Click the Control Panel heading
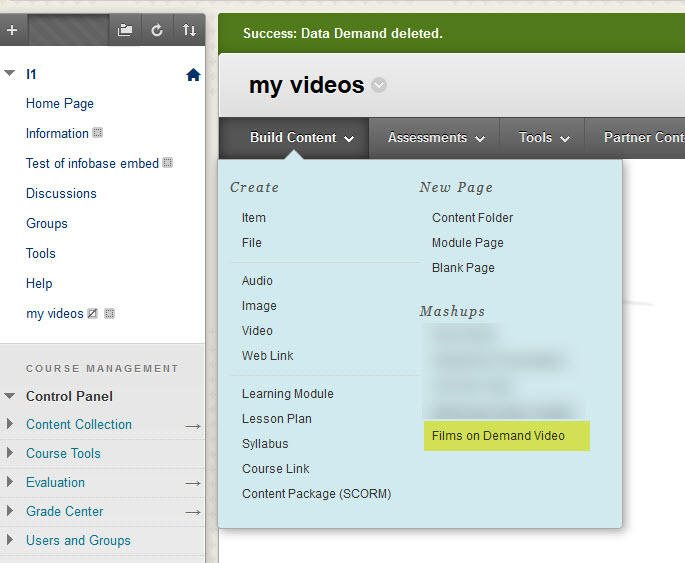The image size is (685, 563). click(69, 396)
